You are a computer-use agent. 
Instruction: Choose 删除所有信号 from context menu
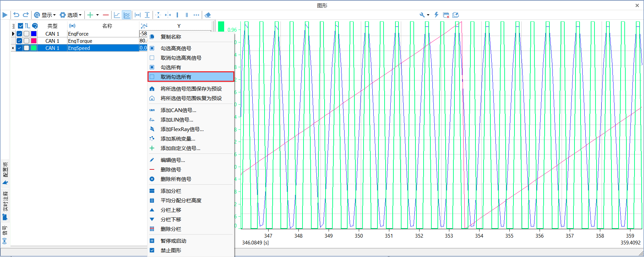(x=191, y=179)
